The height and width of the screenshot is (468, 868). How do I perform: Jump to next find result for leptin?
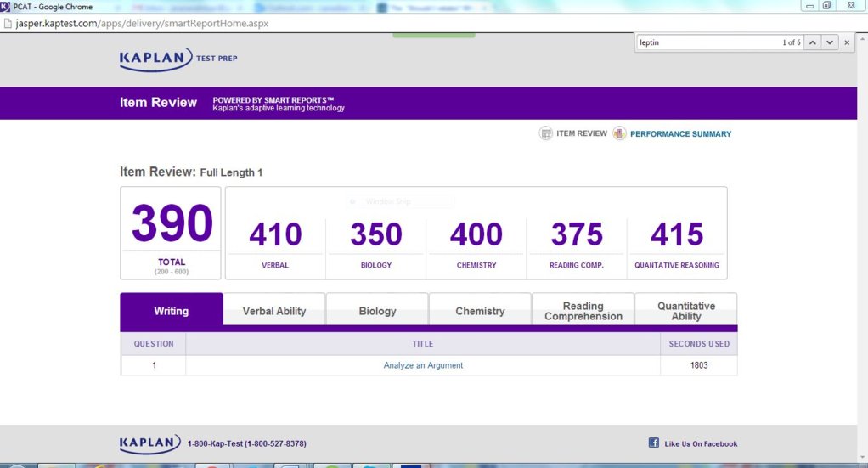click(x=830, y=42)
